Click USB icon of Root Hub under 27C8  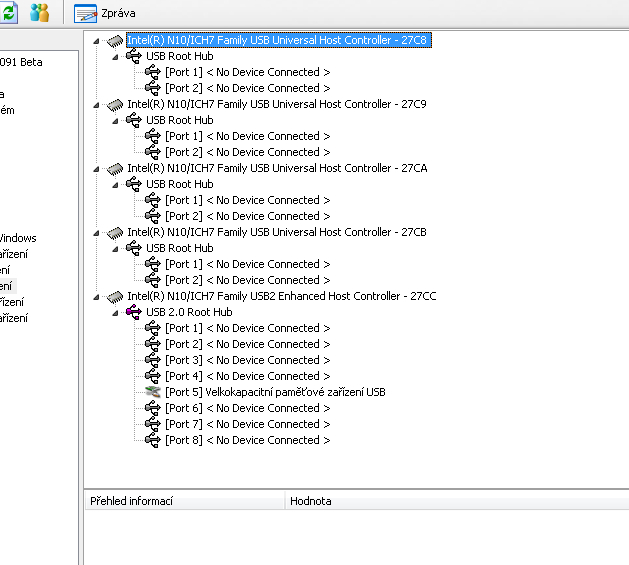pyautogui.click(x=134, y=56)
